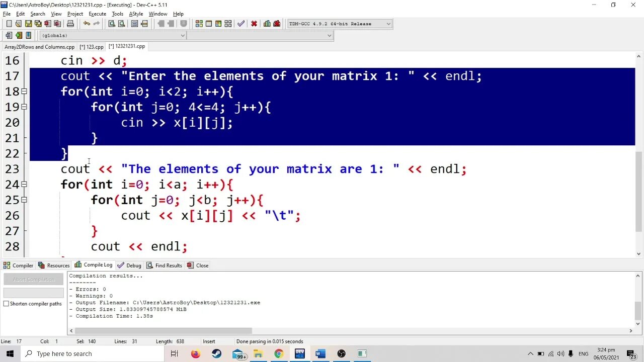
Task: Save the current file with the floppy icon
Action: tap(28, 24)
